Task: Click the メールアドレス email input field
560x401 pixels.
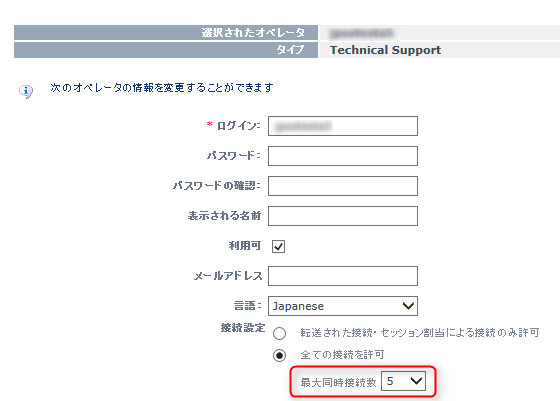Action: 343,276
